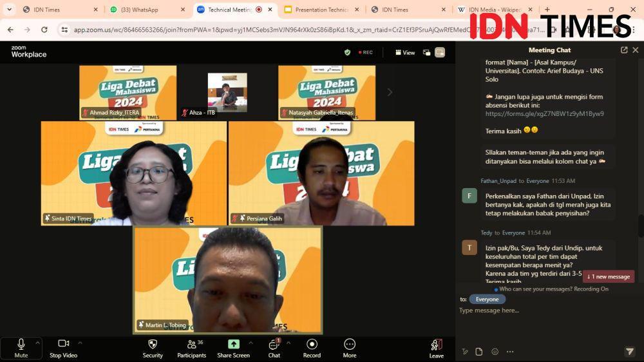Go forward in browser
The width and height of the screenshot is (644, 362).
coord(27,30)
